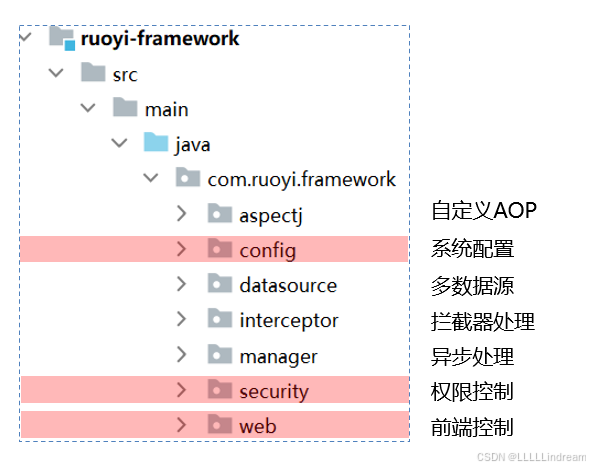This screenshot has height=468, width=590.
Task: Click the ruoyi-framework module folder icon
Action: pyautogui.click(x=62, y=38)
